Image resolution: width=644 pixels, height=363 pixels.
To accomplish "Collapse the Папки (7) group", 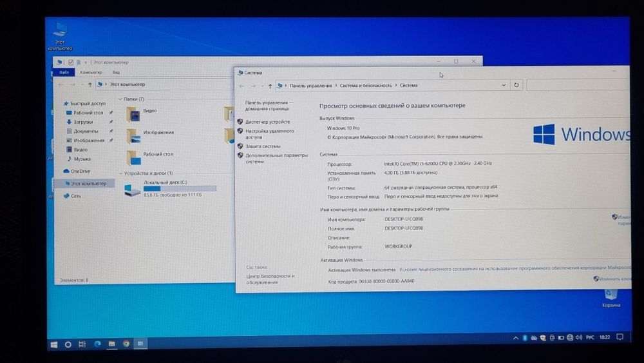I will pyautogui.click(x=120, y=99).
